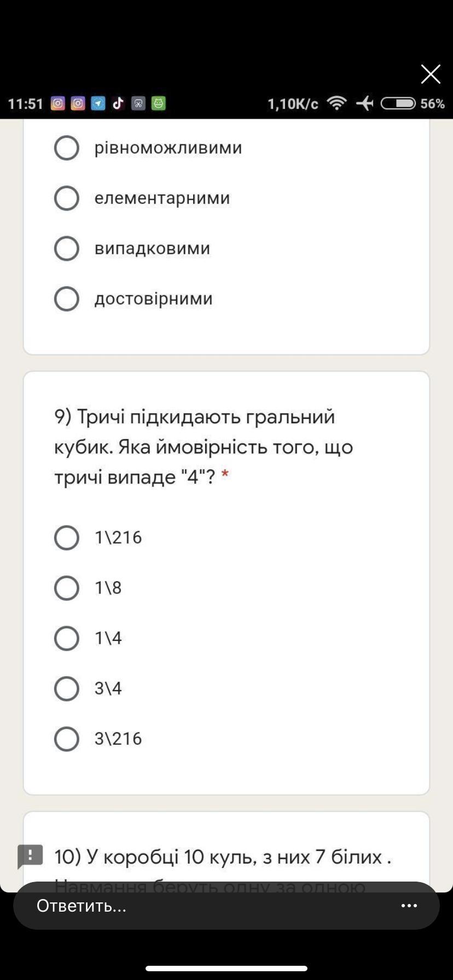This screenshot has width=453, height=980.
Task: Tap the Telegram notification icon
Action: coord(98,103)
